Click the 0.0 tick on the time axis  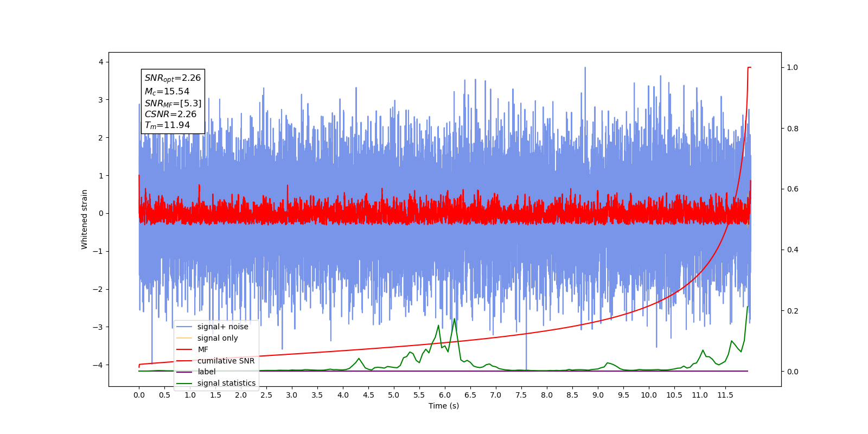click(x=139, y=395)
